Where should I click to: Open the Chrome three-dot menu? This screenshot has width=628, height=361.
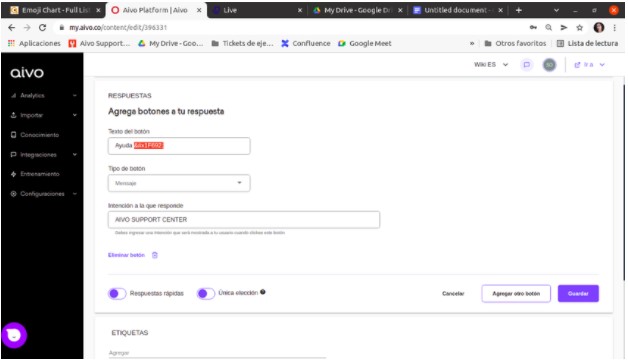[x=614, y=27]
